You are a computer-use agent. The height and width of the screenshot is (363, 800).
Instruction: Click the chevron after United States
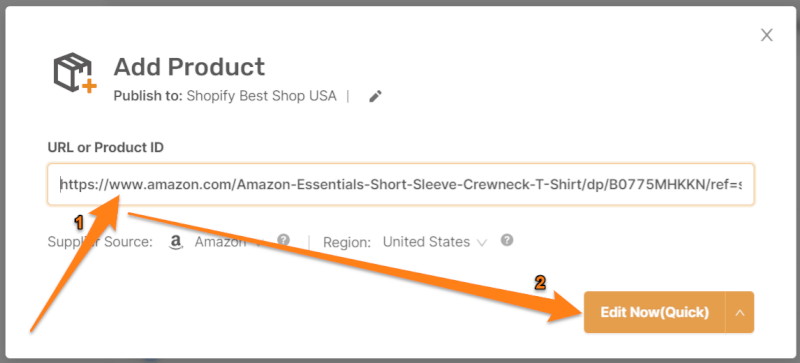point(482,243)
